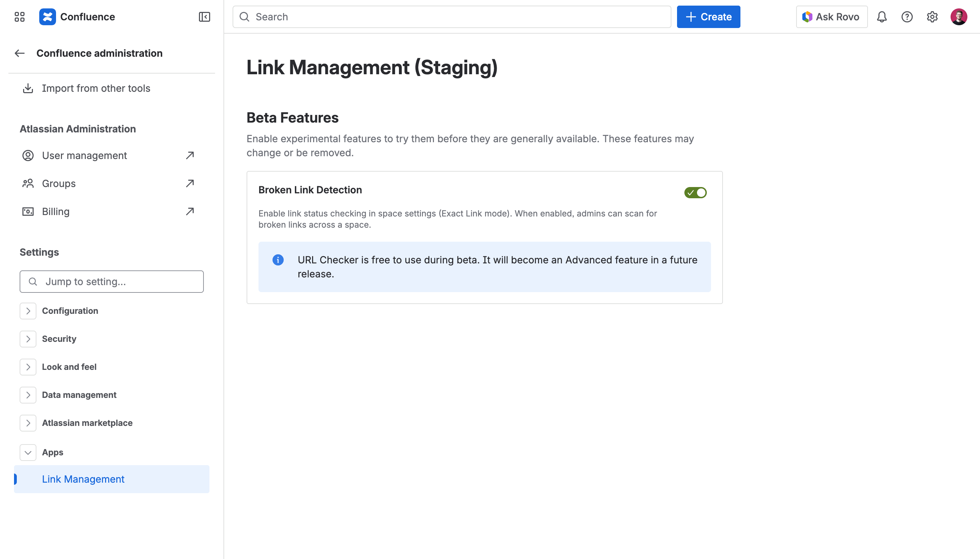Click the Jump to setting search field
Image resolution: width=980 pixels, height=559 pixels.
pos(111,281)
